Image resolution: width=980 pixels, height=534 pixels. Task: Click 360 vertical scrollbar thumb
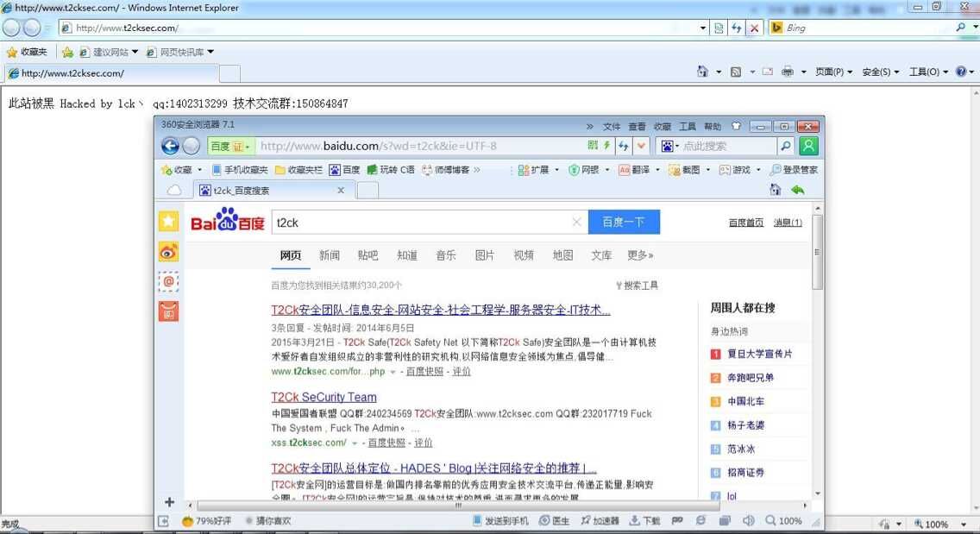click(818, 251)
